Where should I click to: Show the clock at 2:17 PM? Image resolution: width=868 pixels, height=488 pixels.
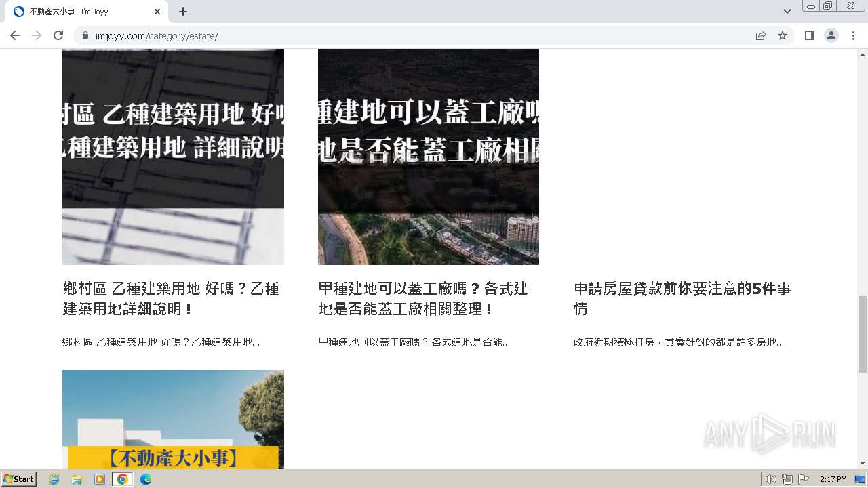click(x=833, y=479)
